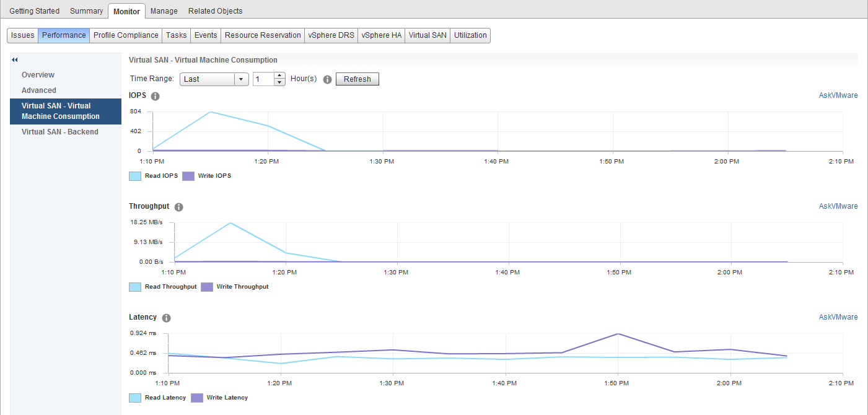Select the vSphere DRS sub-tab
This screenshot has height=415, width=868.
pos(331,35)
